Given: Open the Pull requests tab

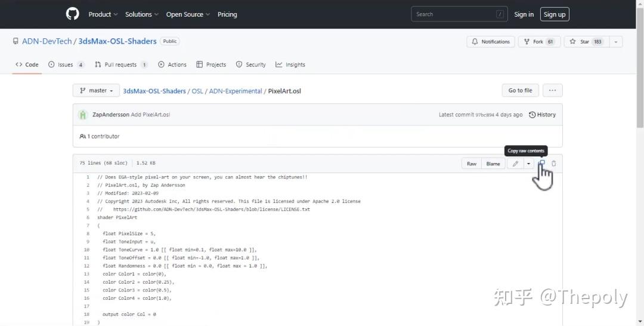Looking at the screenshot, I should (x=121, y=64).
